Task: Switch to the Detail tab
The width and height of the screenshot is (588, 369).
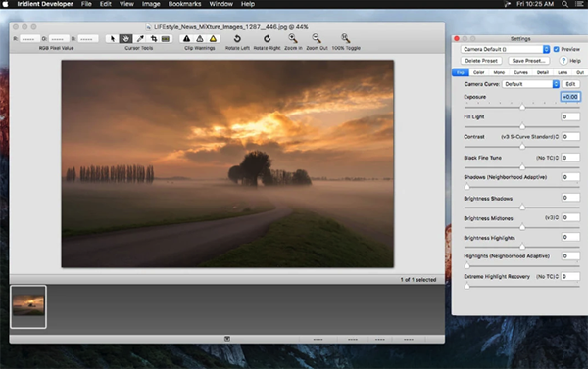Action: point(542,72)
